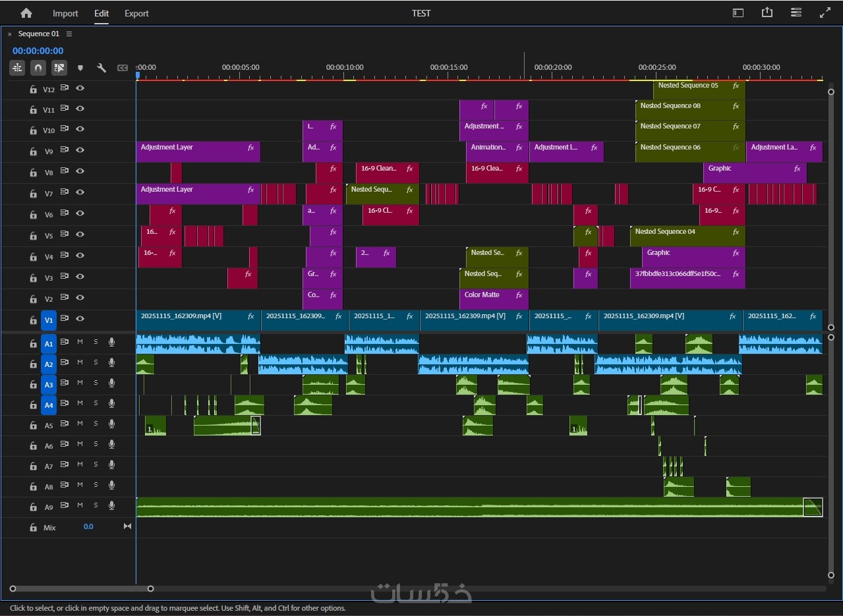Click the Caption track options CC icon
Viewport: 843px width, 616px height.
point(123,67)
